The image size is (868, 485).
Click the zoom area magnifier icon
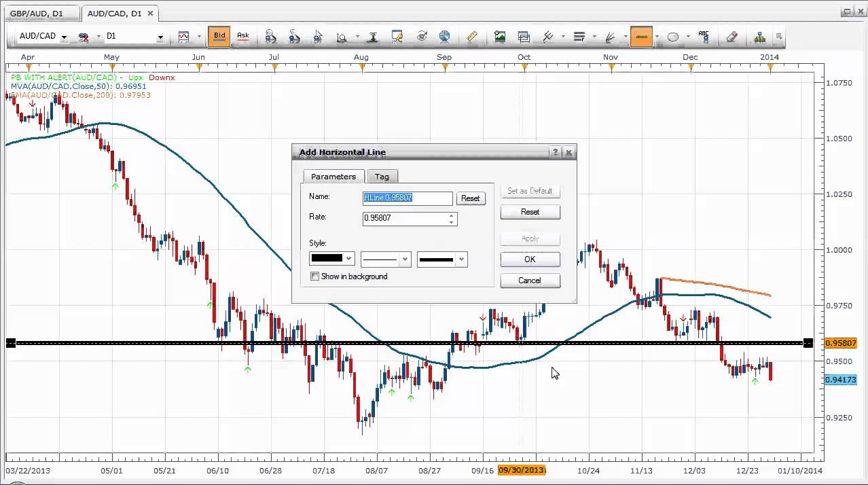pos(342,37)
